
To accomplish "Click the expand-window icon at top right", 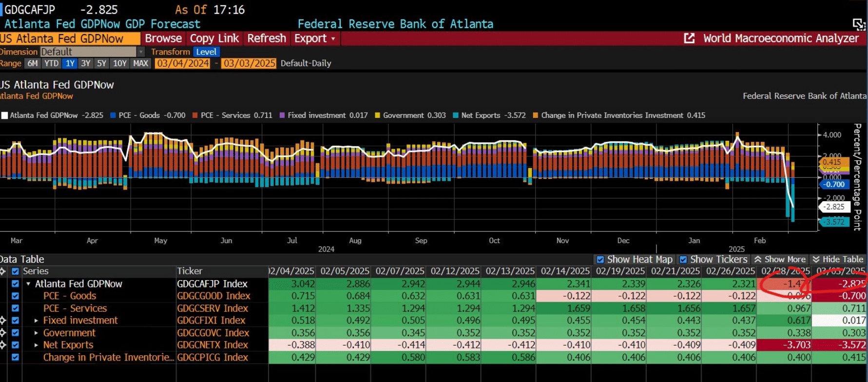I will (x=859, y=24).
